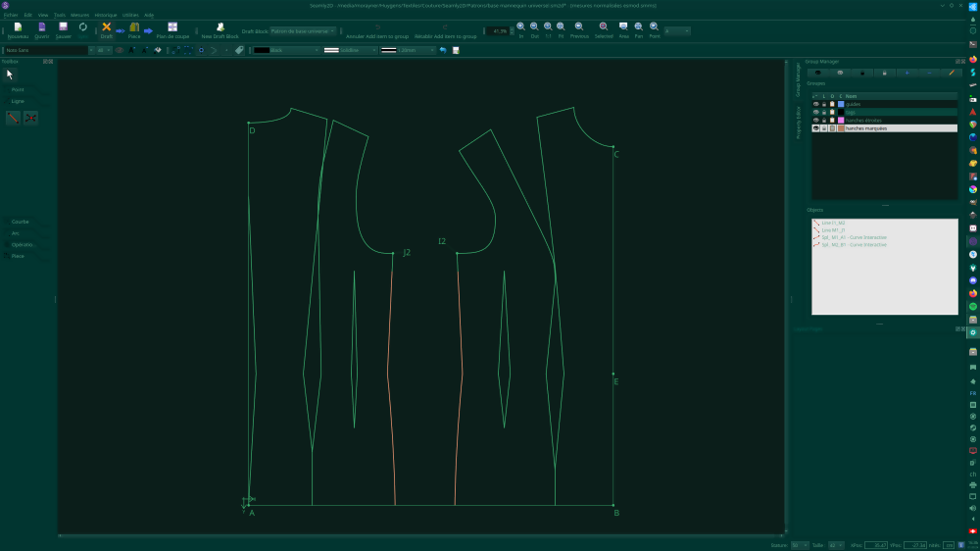Toggle visibility eye of tags group
The height and width of the screenshot is (551, 980).
click(x=815, y=113)
